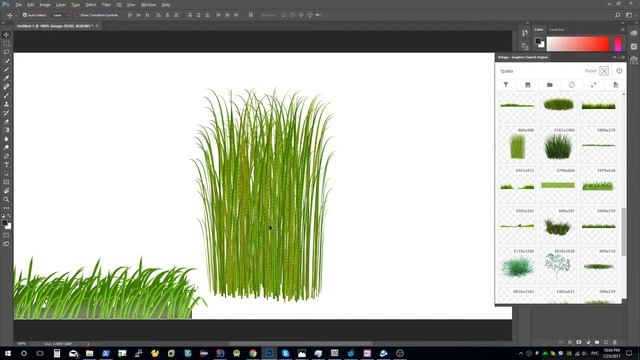Screen dimensions: 640x360
Task: Select the Eraser tool
Action: pyautogui.click(x=6, y=121)
